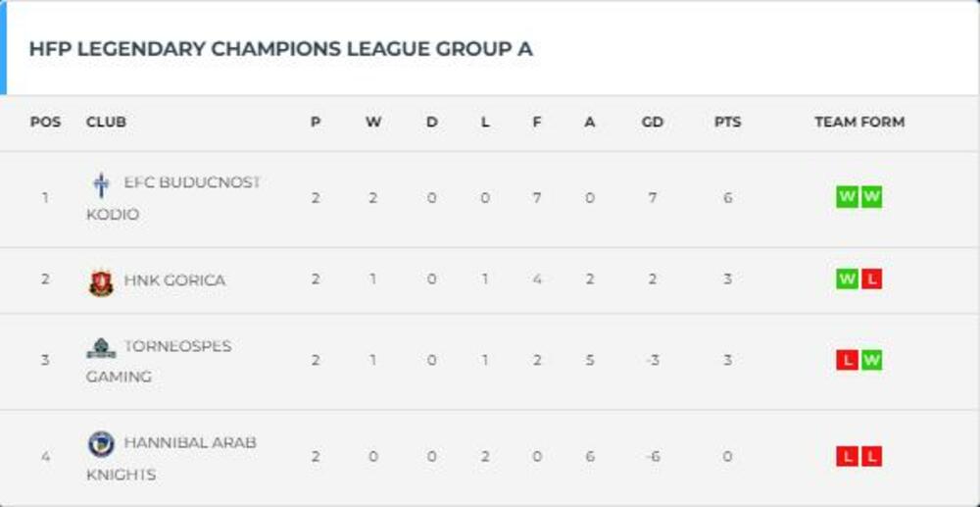The width and height of the screenshot is (980, 507).
Task: Click the EFC Buducnost Kodio club crest
Action: pos(100,184)
